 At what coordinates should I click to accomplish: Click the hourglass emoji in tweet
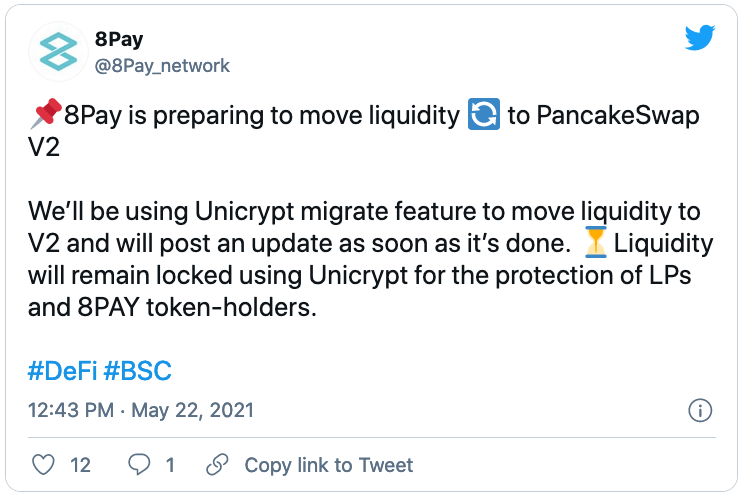pyautogui.click(x=595, y=242)
